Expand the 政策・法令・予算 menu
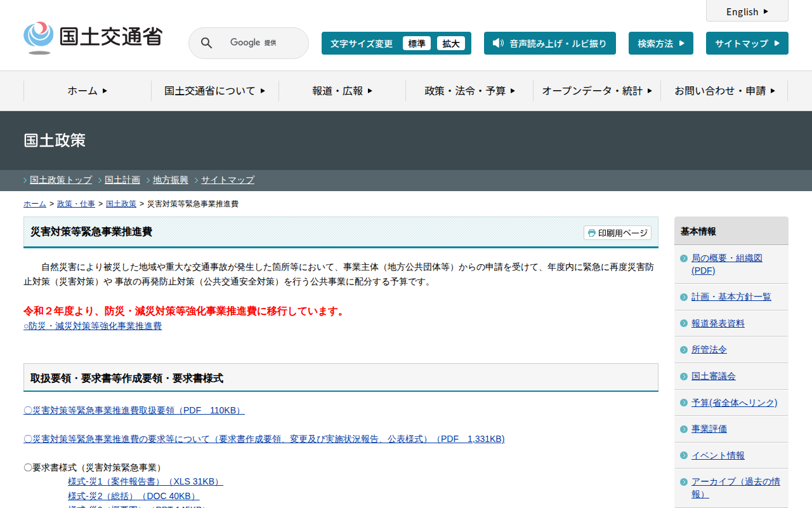 469,91
